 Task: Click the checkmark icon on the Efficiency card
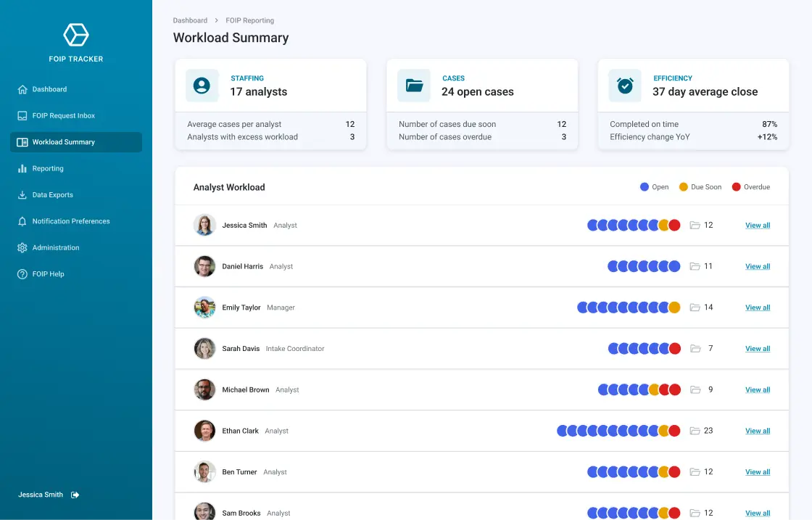(625, 86)
